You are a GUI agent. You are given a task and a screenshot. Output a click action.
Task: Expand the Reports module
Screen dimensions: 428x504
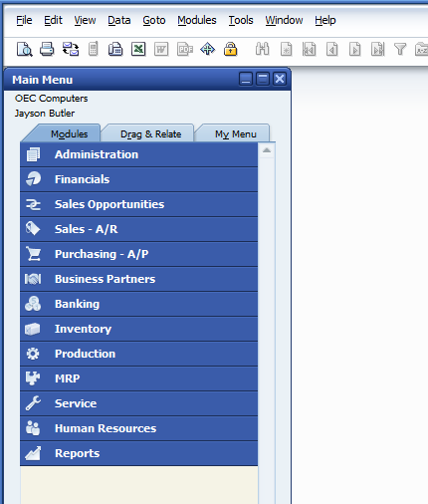point(138,453)
